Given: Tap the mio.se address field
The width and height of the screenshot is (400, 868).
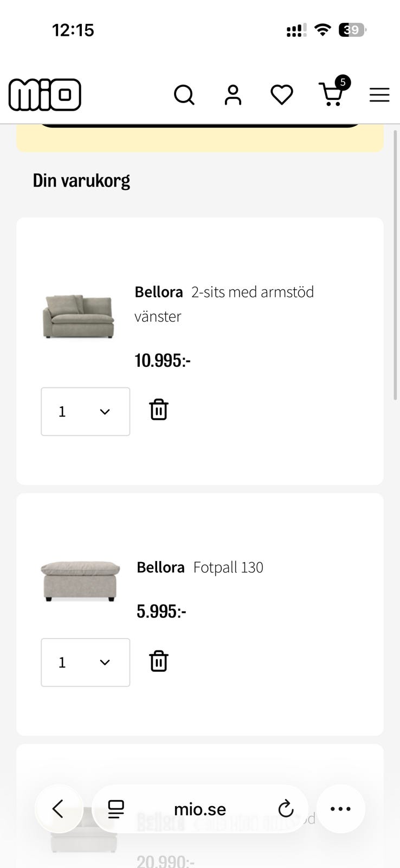Looking at the screenshot, I should pyautogui.click(x=200, y=809).
